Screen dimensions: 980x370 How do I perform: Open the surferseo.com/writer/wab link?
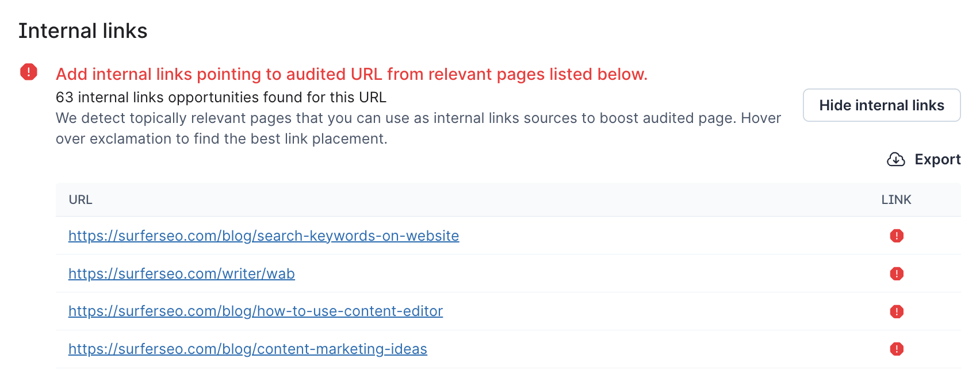click(181, 273)
